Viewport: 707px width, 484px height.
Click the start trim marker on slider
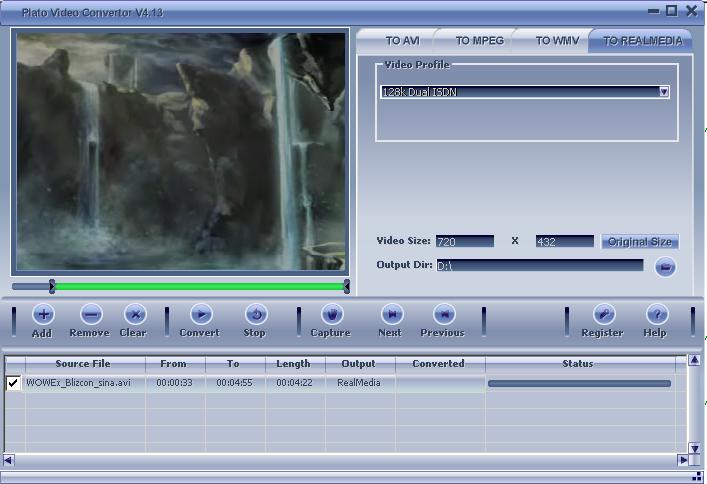[x=52, y=286]
